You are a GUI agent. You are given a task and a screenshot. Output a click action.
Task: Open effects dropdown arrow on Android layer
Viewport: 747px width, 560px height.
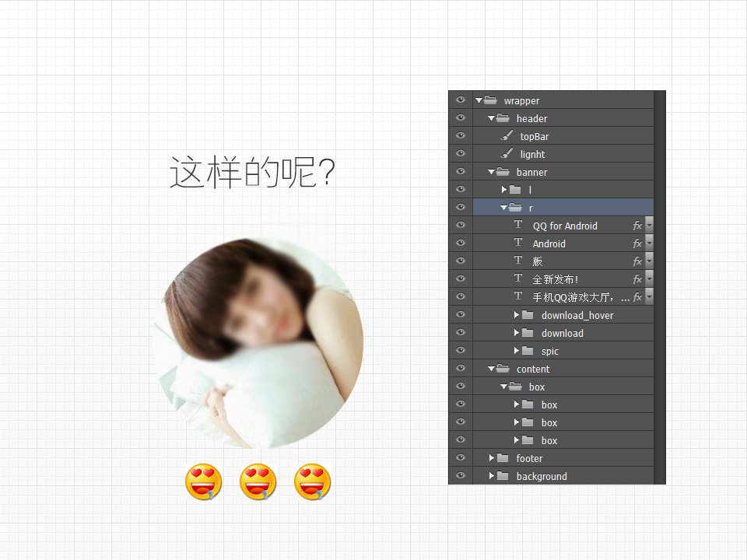(x=649, y=243)
